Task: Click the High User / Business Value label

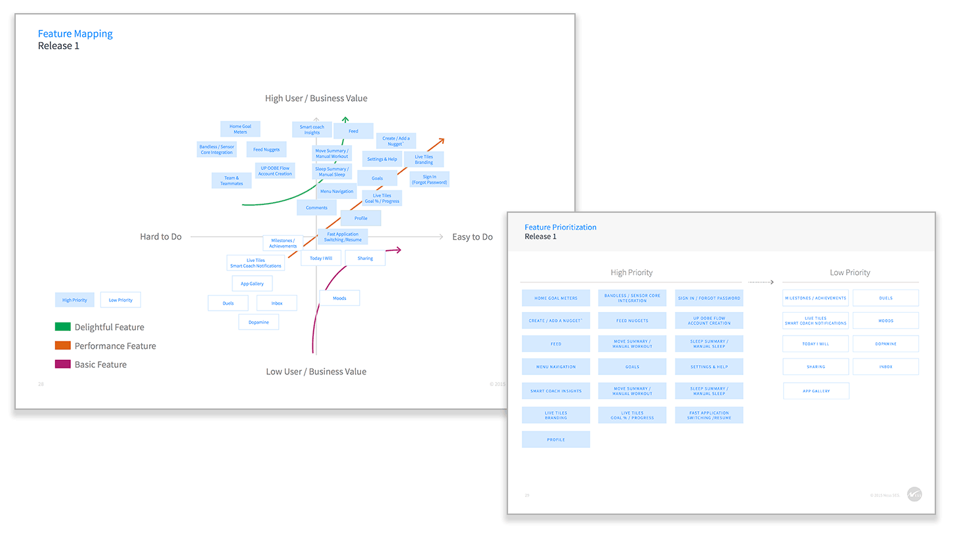Action: coord(316,98)
